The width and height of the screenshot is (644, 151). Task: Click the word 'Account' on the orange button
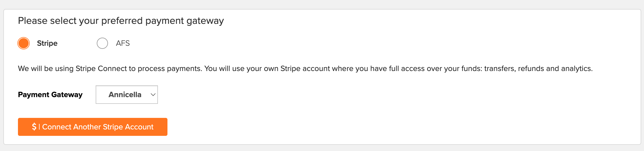pyautogui.click(x=139, y=127)
